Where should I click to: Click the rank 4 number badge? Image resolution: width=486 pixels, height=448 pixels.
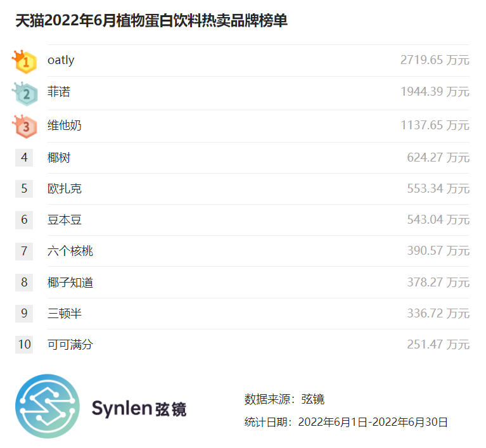pos(24,158)
